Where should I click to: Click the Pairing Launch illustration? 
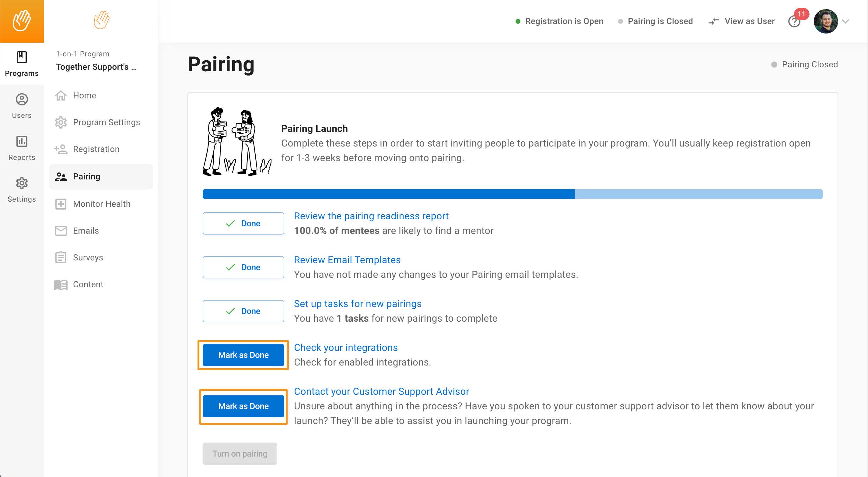point(237,142)
